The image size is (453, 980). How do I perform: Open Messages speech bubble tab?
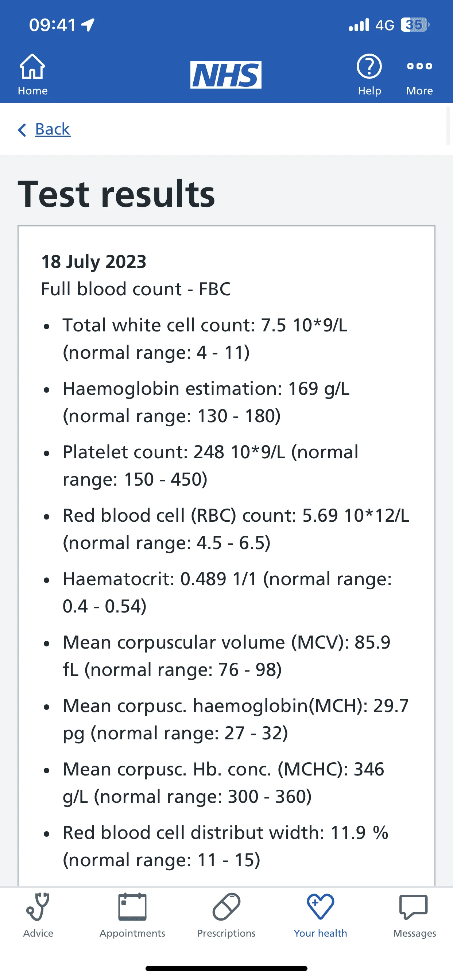tap(414, 907)
